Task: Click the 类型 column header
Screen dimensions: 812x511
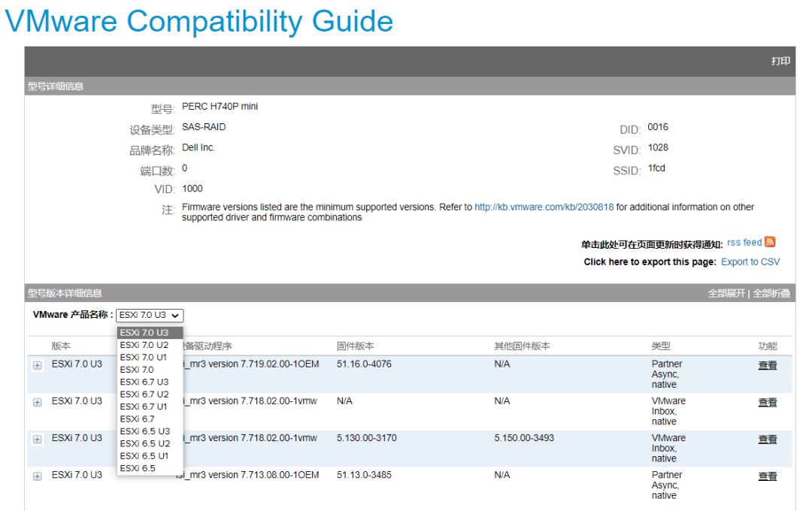Action: (661, 346)
